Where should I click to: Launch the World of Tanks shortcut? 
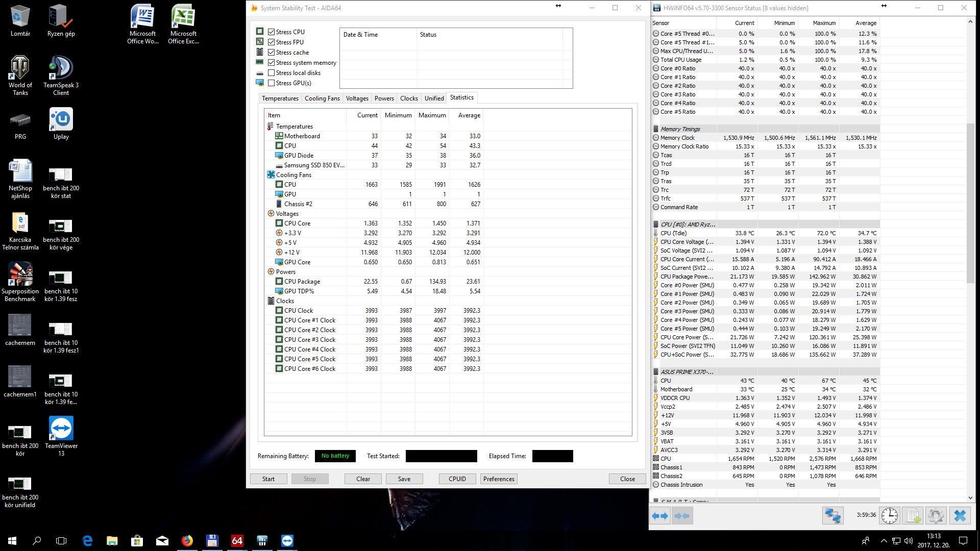[20, 75]
